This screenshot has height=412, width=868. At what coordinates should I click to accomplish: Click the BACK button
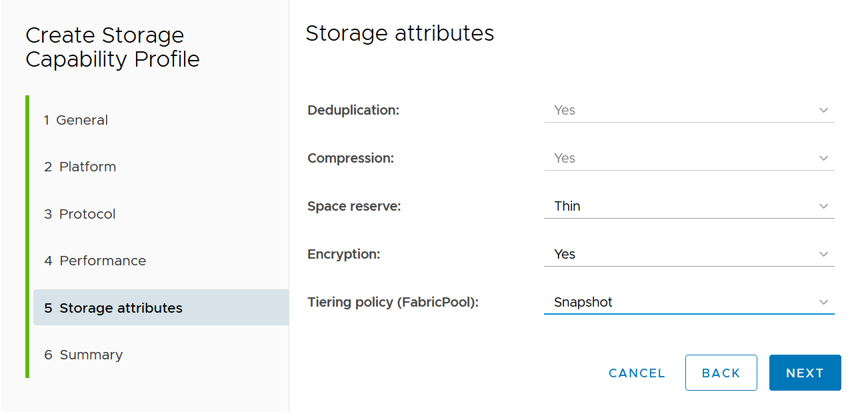tap(721, 373)
